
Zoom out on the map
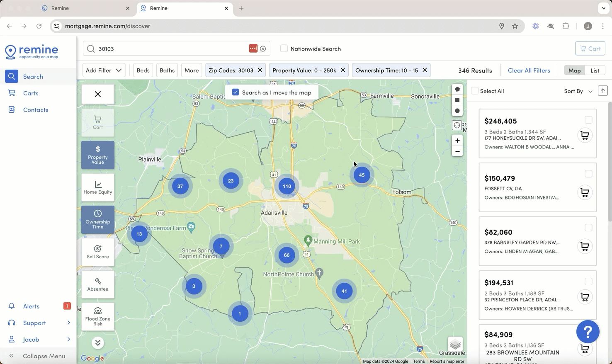[x=457, y=151]
